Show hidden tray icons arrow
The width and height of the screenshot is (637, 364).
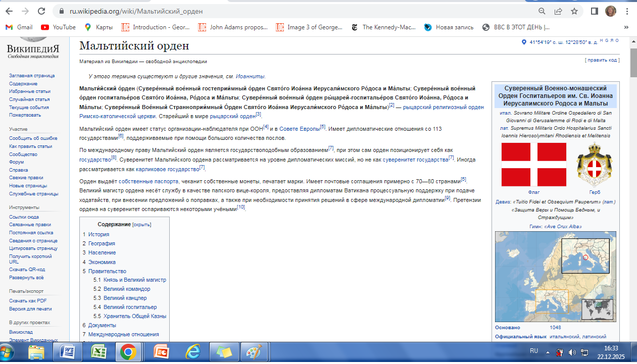pos(548,352)
